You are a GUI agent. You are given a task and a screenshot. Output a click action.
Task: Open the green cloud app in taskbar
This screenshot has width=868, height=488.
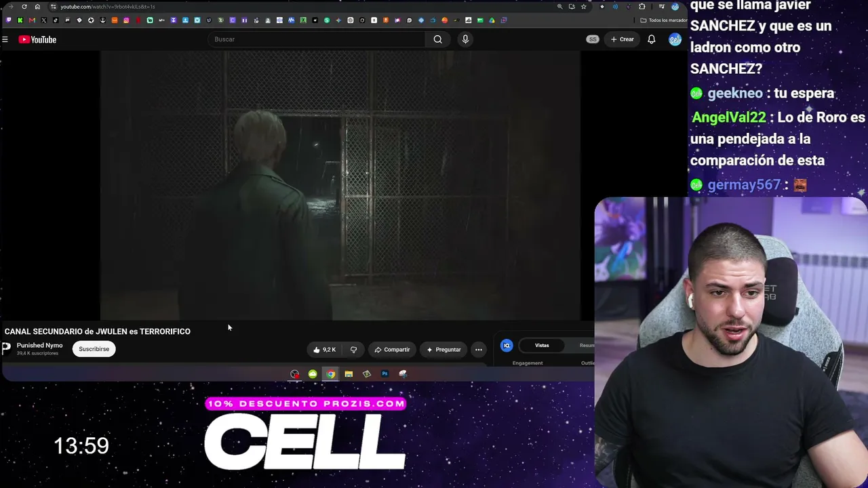pyautogui.click(x=313, y=374)
